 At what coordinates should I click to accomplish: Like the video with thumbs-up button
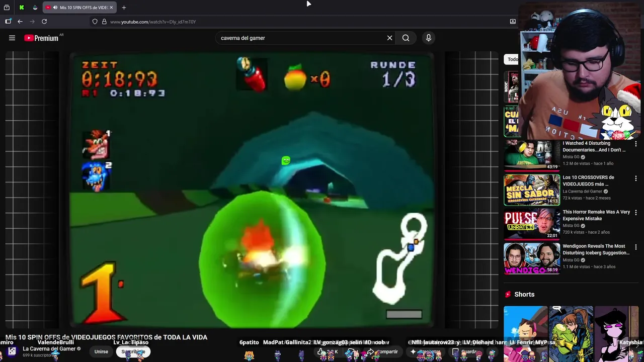[327, 351]
